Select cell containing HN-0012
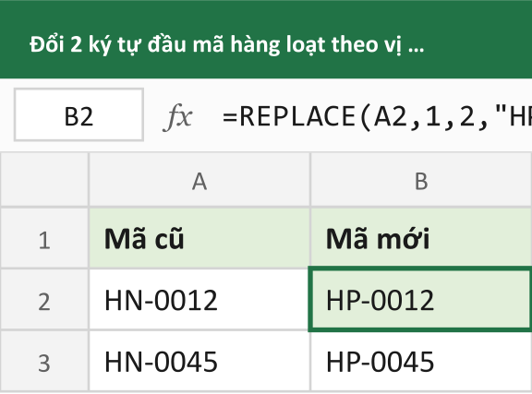532x394 pixels. pos(199,299)
